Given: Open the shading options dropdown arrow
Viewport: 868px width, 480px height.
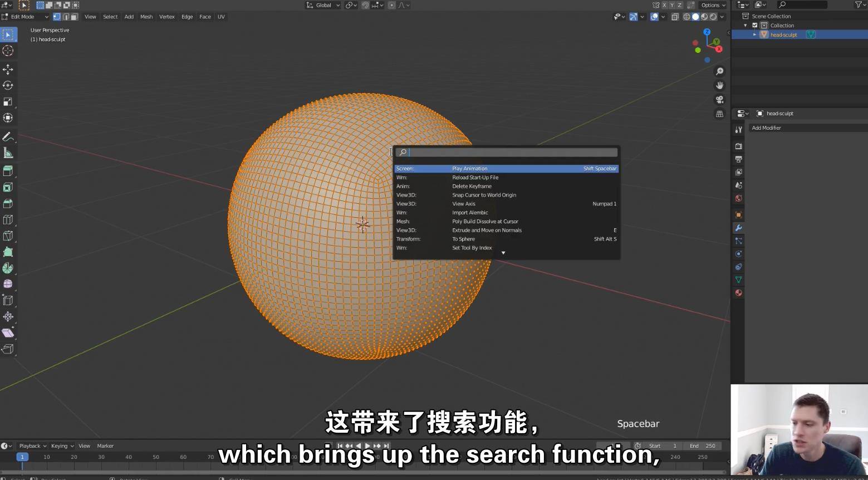Looking at the screenshot, I should pos(722,17).
